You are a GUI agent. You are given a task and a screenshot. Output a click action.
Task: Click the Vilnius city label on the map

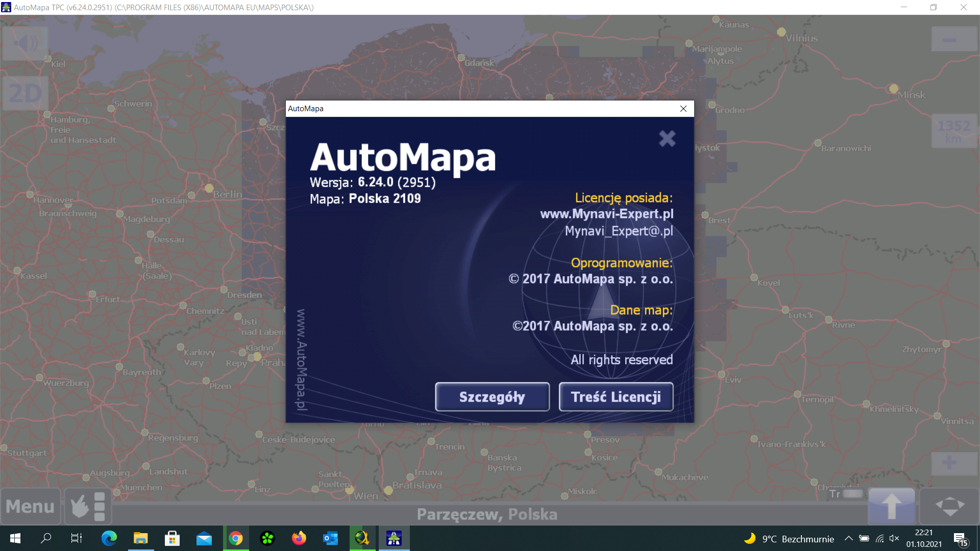coord(802,38)
